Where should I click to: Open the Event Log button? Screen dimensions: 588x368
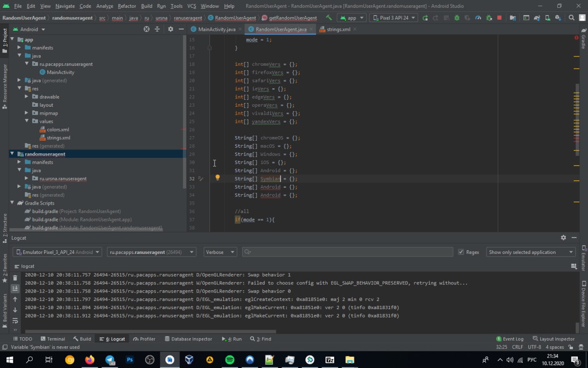click(x=509, y=339)
